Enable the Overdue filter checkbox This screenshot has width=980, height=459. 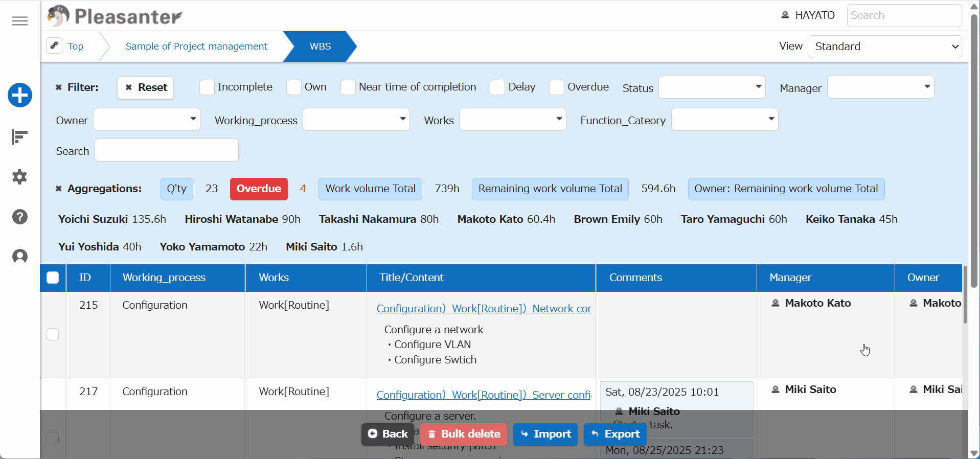[557, 87]
